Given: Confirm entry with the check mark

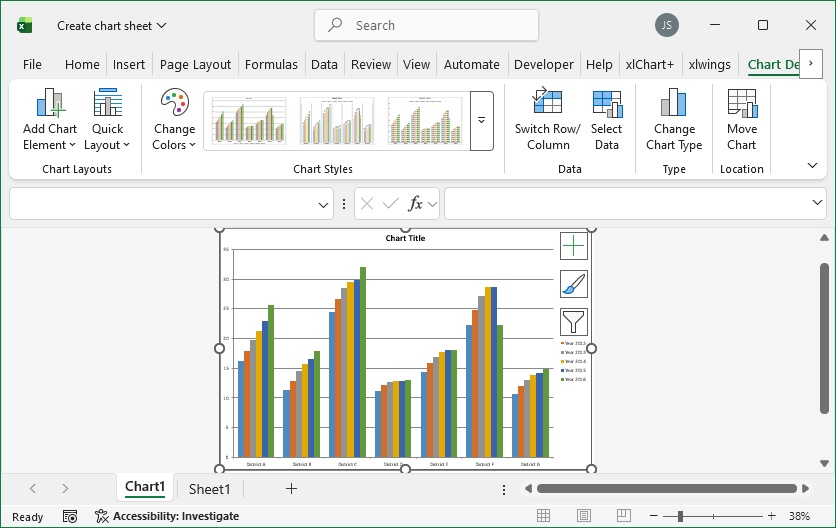Looking at the screenshot, I should coord(391,203).
